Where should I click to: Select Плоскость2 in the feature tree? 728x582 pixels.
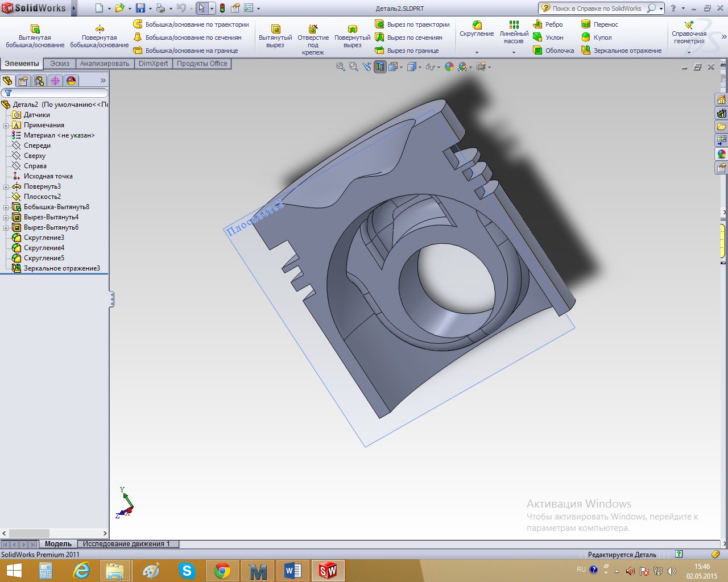(42, 197)
